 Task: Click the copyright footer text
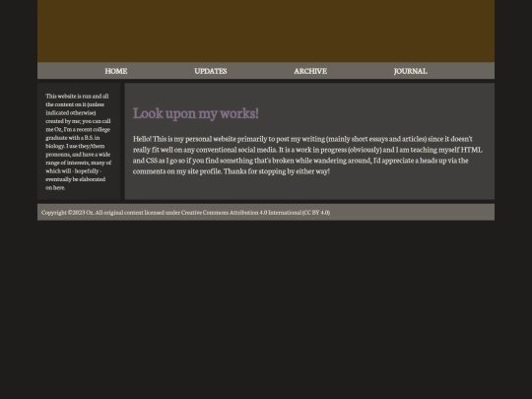[x=185, y=213]
